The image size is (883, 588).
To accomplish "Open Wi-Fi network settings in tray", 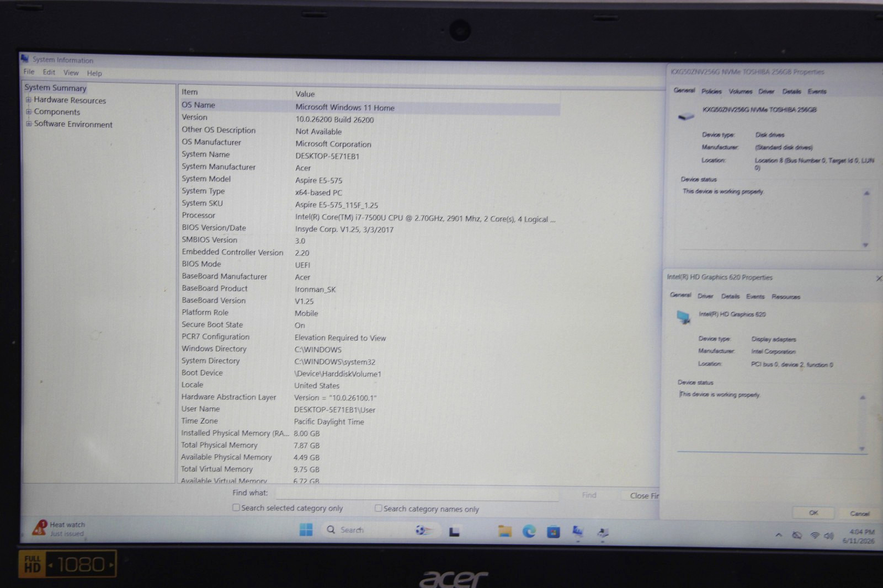I will (x=815, y=535).
